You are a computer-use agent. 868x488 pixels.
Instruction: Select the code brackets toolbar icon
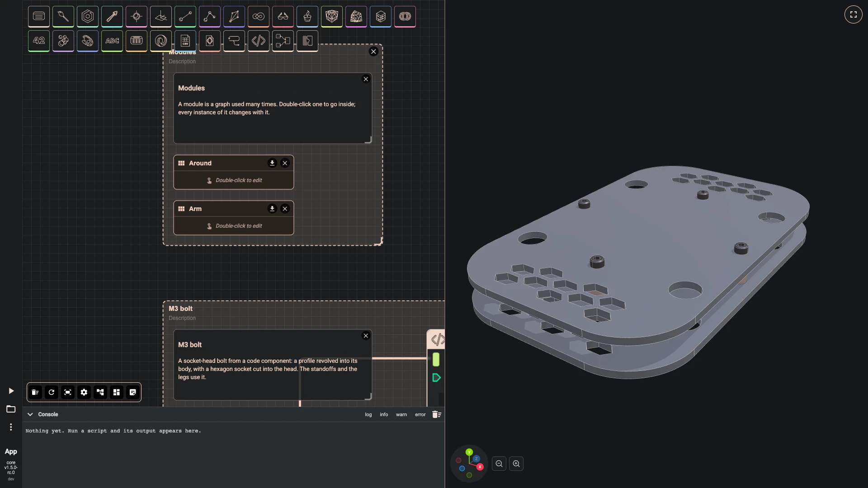tap(259, 41)
